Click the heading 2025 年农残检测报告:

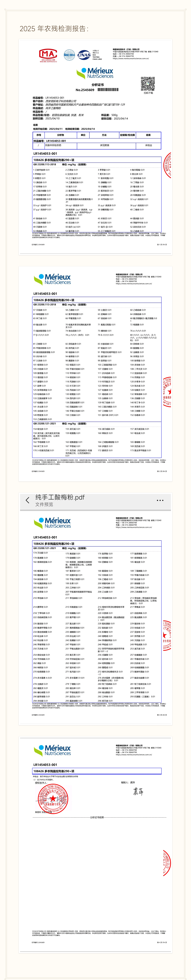[54, 29]
